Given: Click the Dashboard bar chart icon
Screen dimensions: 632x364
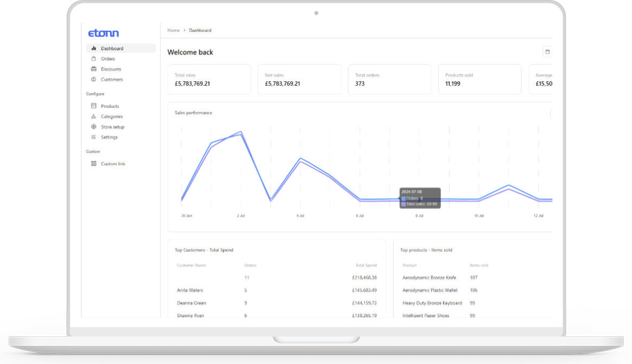Looking at the screenshot, I should pyautogui.click(x=94, y=48).
